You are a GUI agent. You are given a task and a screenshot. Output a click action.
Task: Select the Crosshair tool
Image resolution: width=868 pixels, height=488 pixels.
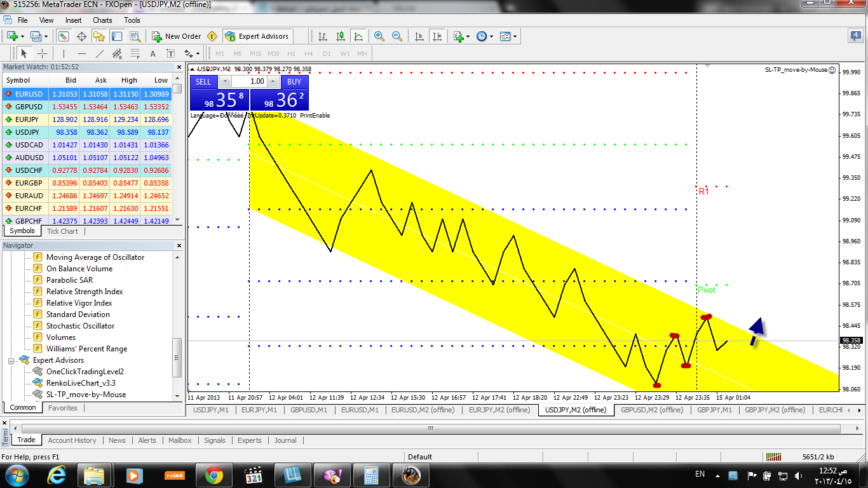coord(42,53)
